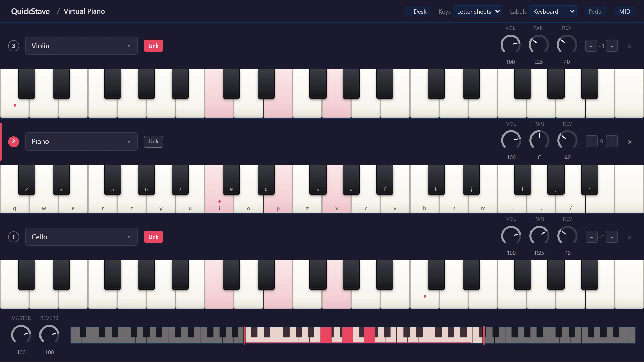
Task: Select desk number 3 badge
Action: pyautogui.click(x=14, y=46)
